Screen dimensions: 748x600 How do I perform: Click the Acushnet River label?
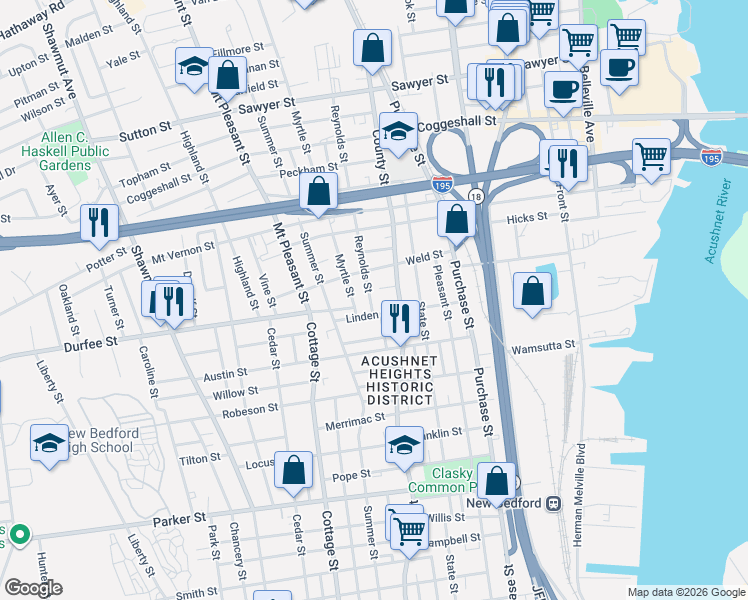pos(718,220)
